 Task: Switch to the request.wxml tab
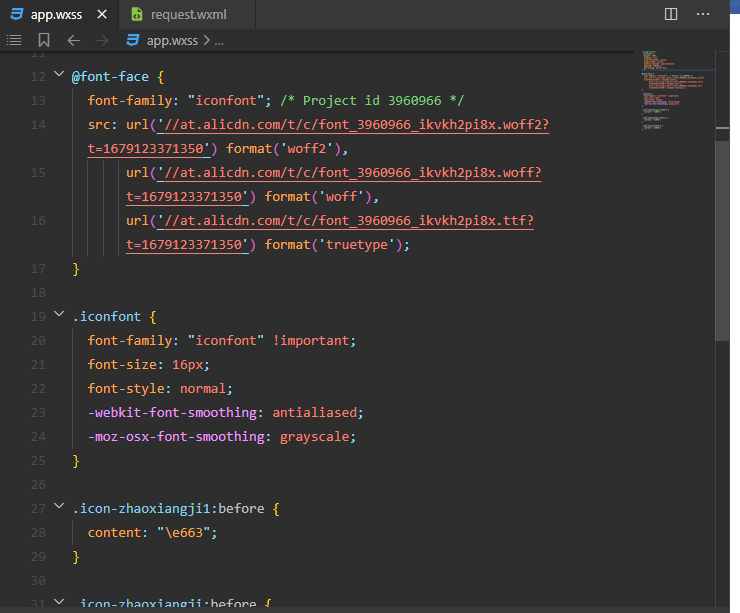tap(187, 14)
